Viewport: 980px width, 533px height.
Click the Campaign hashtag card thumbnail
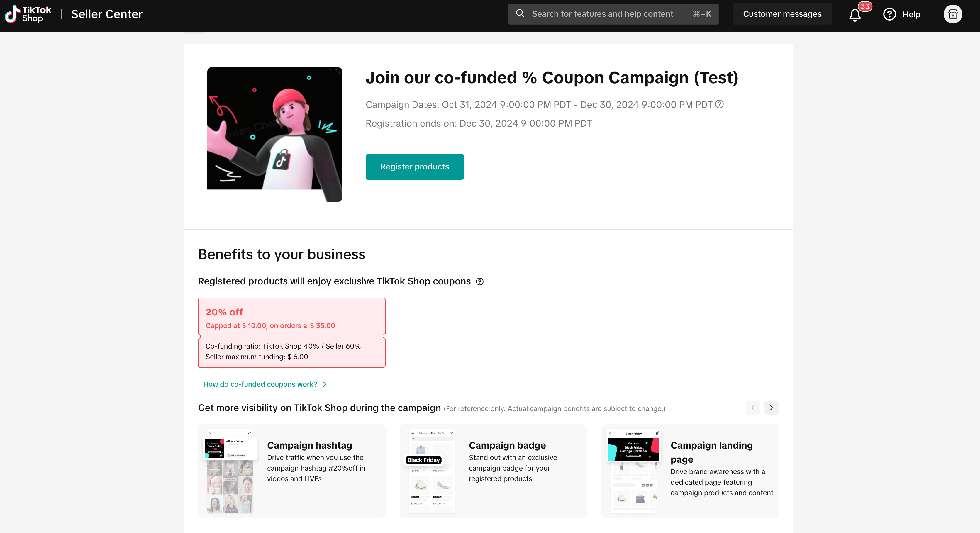tap(230, 471)
